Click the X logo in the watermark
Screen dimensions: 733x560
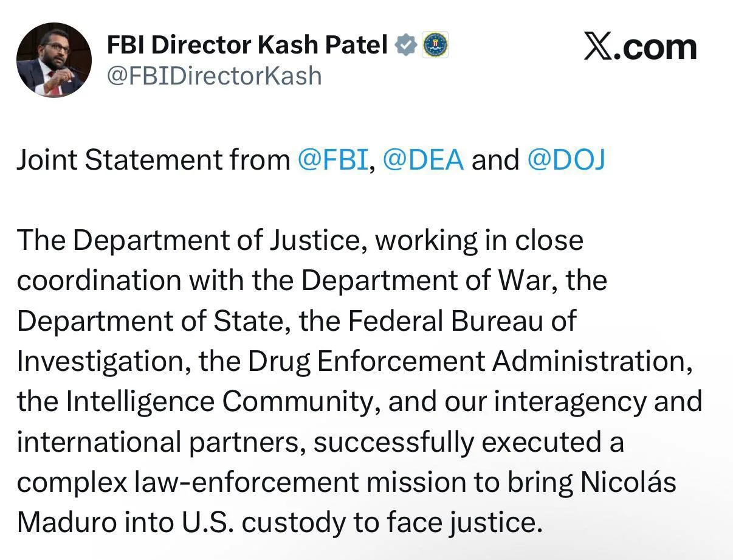(598, 47)
